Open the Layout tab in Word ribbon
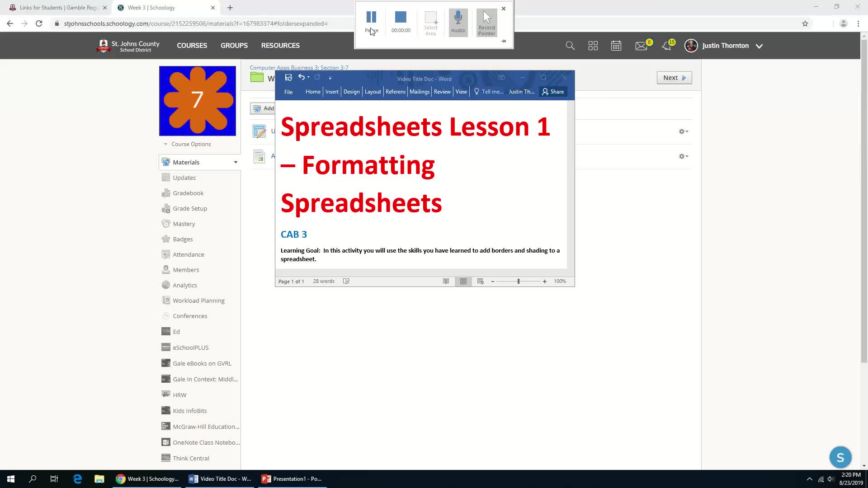The image size is (868, 488). [x=373, y=92]
